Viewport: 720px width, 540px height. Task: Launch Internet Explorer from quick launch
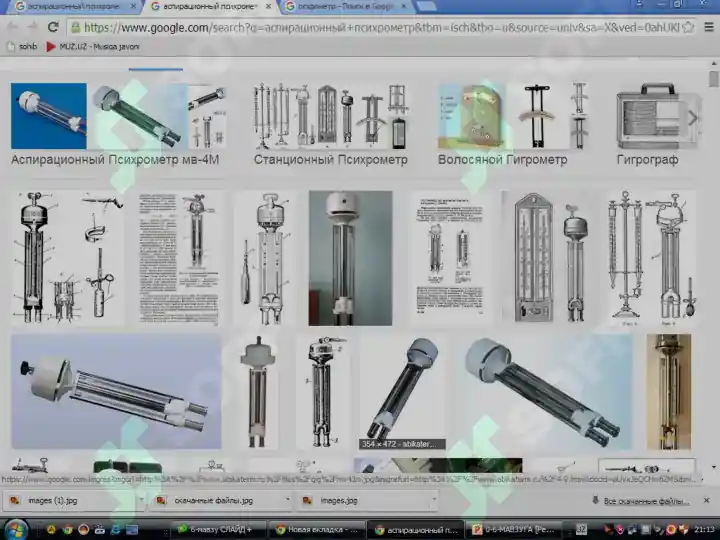115,530
